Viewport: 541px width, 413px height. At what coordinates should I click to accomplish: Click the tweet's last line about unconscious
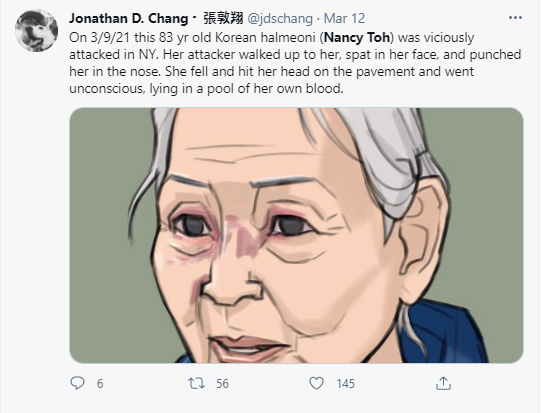coord(206,89)
